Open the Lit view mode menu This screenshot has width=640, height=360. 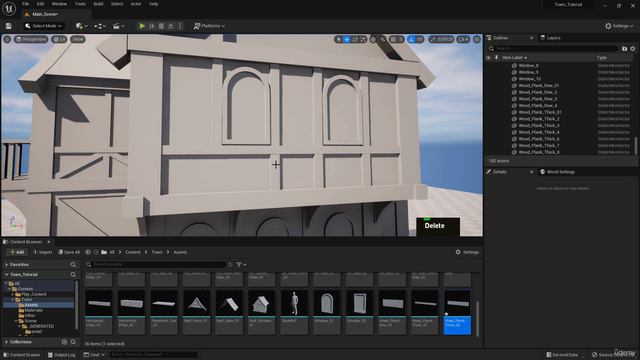(x=59, y=39)
